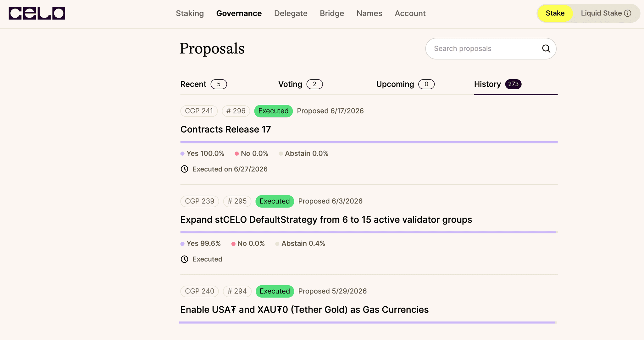Open the Voting proposals tab

[x=300, y=84]
